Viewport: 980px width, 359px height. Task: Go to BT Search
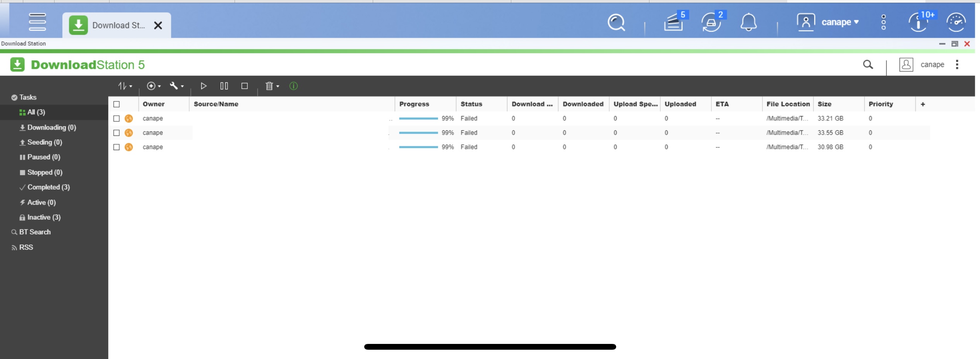[35, 232]
